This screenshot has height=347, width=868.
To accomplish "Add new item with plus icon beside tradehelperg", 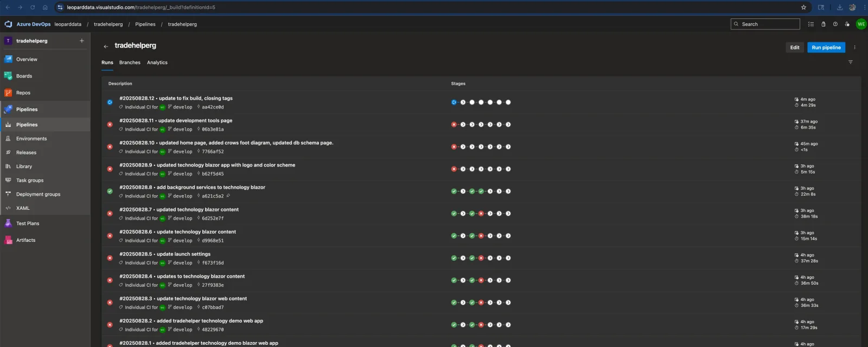I will click(82, 41).
